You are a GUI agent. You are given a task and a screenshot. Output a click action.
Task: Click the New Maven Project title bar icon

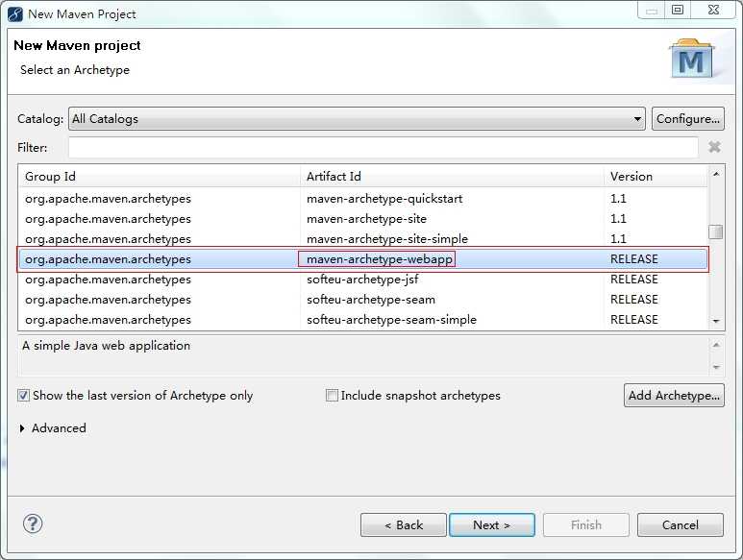pyautogui.click(x=15, y=14)
